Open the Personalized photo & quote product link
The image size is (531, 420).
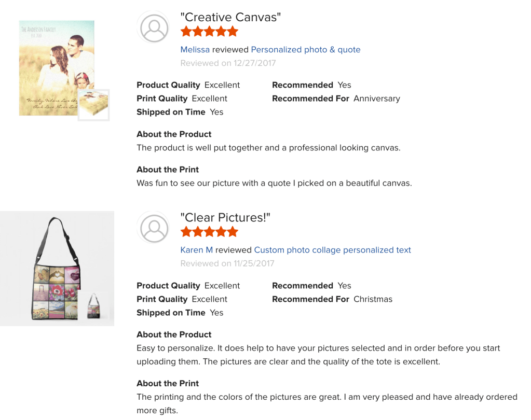pyautogui.click(x=305, y=50)
